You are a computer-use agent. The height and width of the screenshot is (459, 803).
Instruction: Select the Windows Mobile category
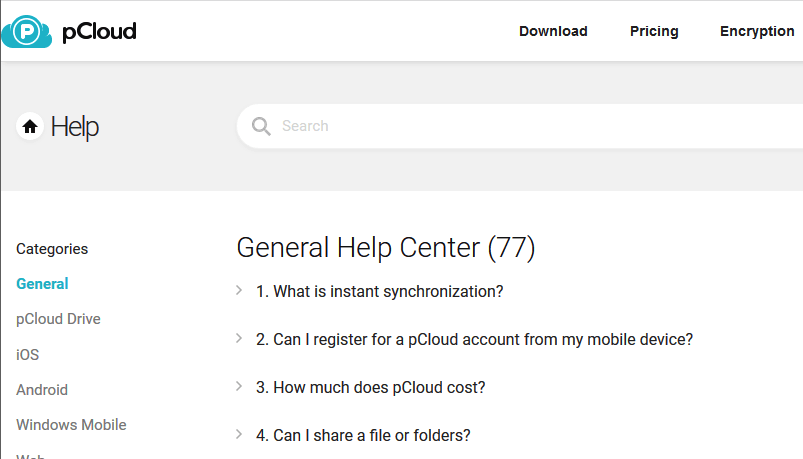71,425
